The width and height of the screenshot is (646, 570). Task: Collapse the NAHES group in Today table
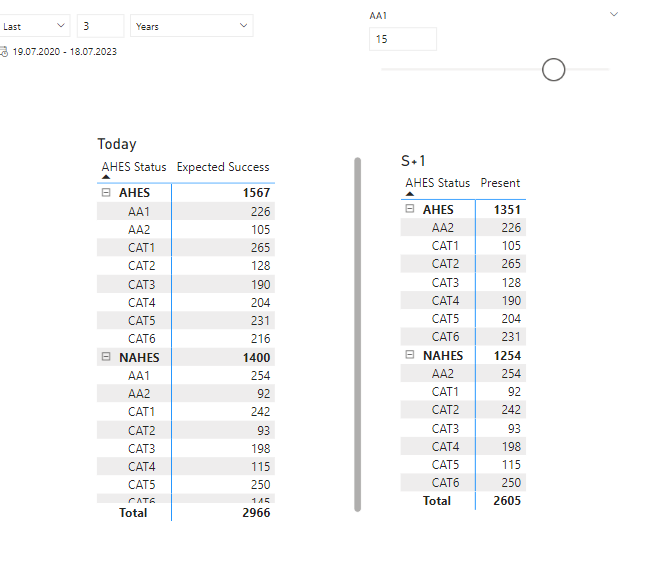pyautogui.click(x=106, y=357)
